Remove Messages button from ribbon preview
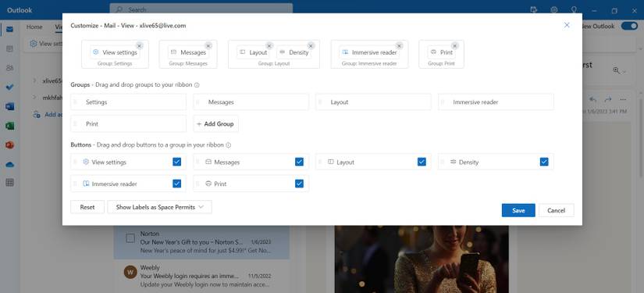Screen dimensions: 644x293 coord(208,46)
